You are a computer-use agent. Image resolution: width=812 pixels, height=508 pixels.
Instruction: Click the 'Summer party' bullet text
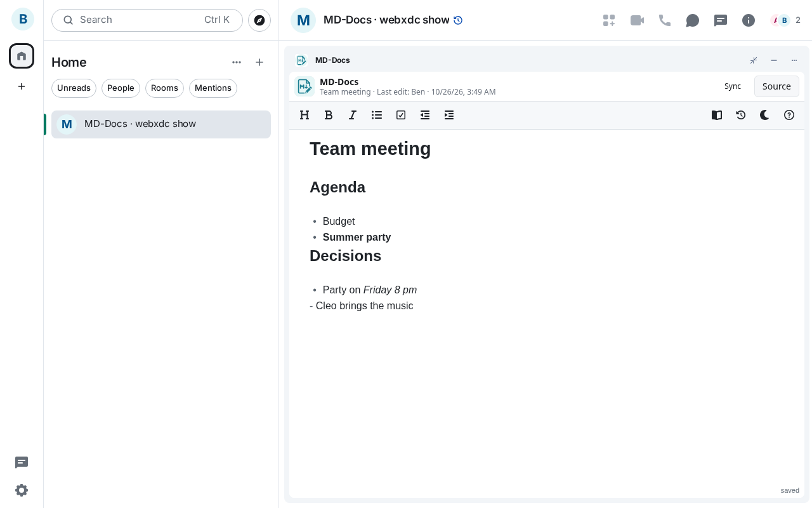(357, 237)
